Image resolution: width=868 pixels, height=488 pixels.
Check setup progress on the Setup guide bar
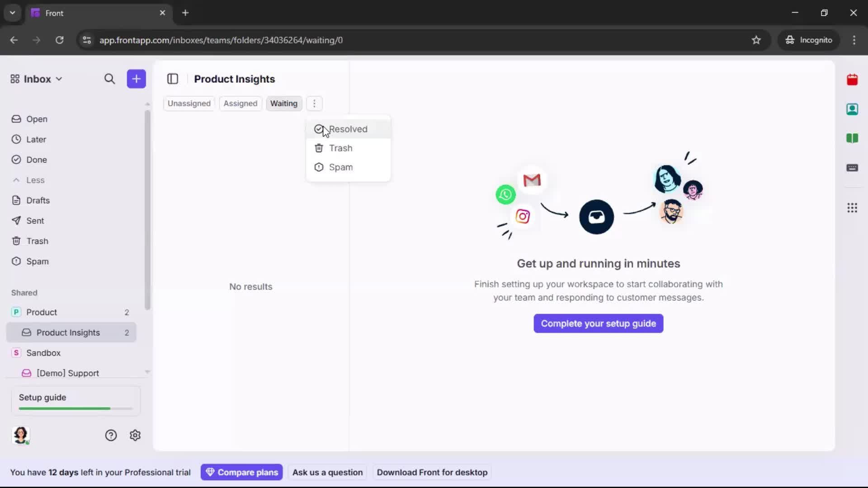(x=75, y=408)
